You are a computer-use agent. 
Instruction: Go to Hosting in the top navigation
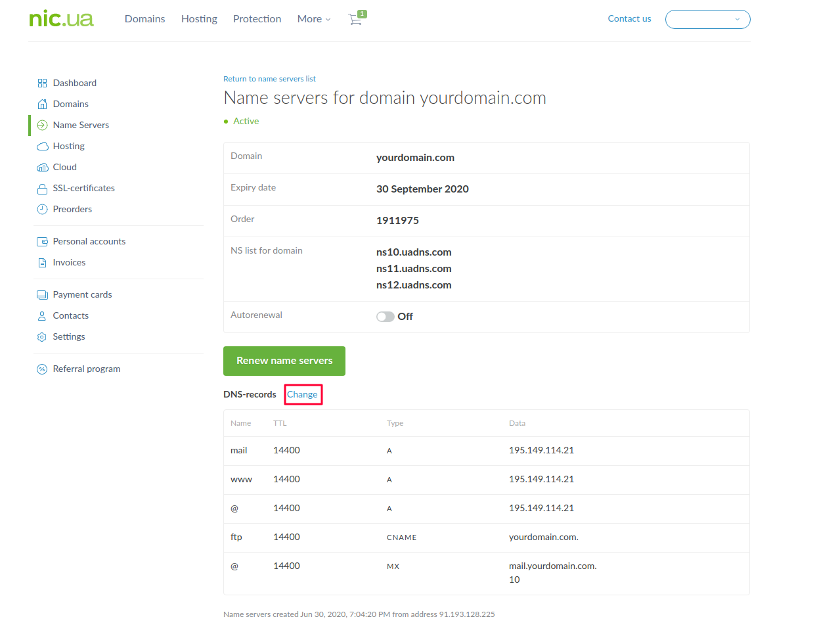click(x=199, y=19)
